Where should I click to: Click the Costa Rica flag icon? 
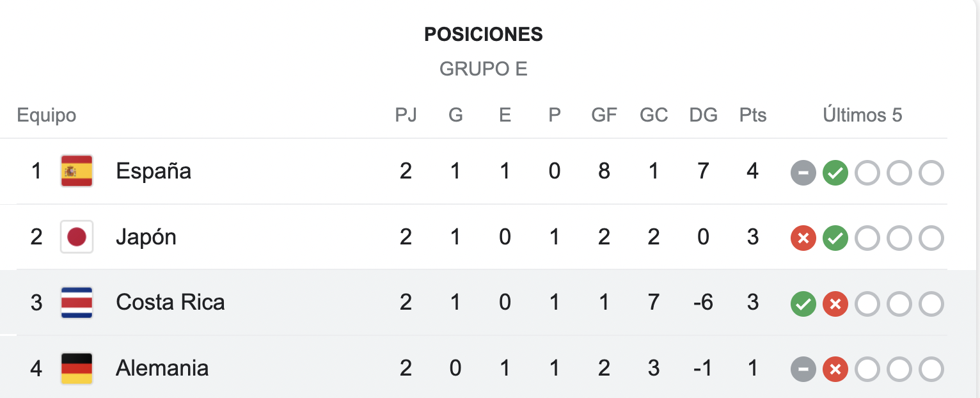77,303
